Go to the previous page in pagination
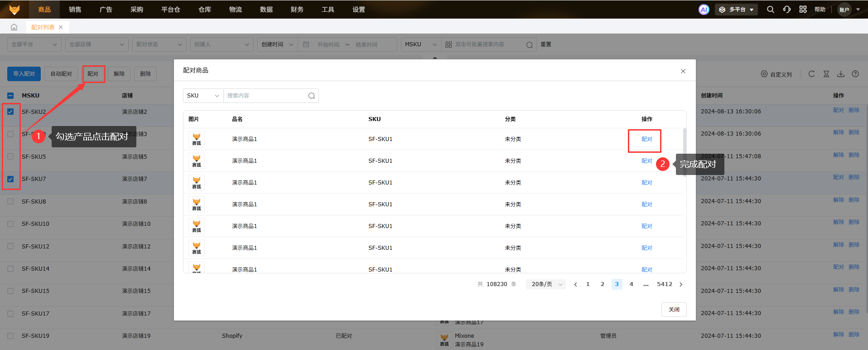 coord(575,284)
